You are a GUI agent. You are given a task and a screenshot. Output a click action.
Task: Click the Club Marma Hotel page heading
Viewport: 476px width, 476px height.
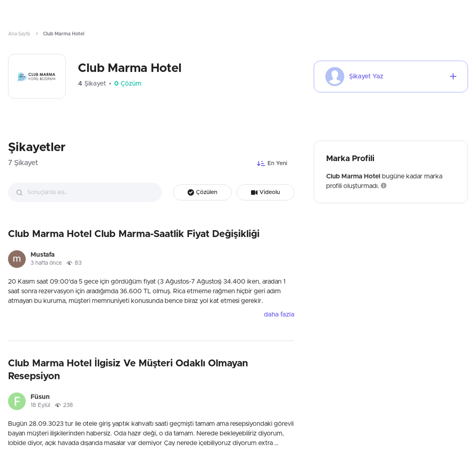(130, 68)
